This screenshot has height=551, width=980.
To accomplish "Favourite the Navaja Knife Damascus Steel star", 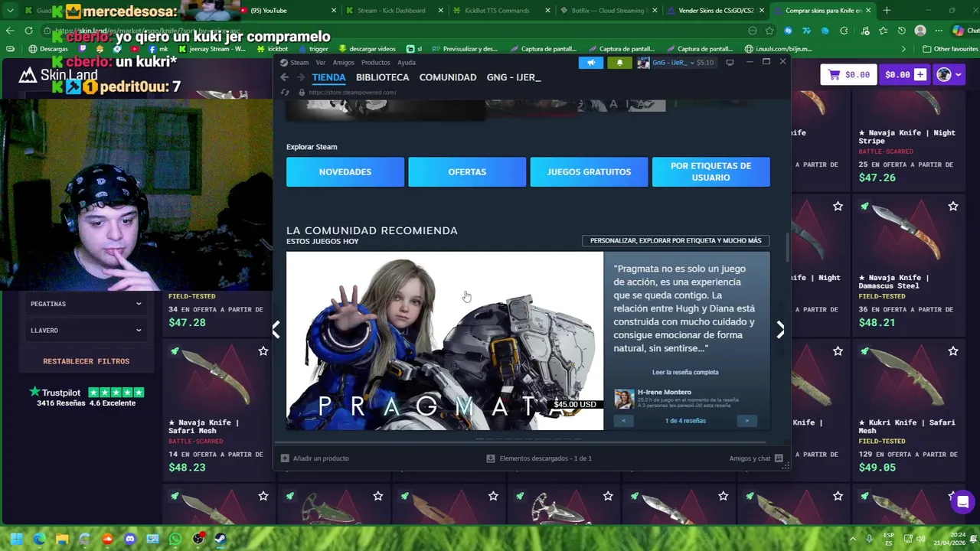I will pyautogui.click(x=953, y=207).
